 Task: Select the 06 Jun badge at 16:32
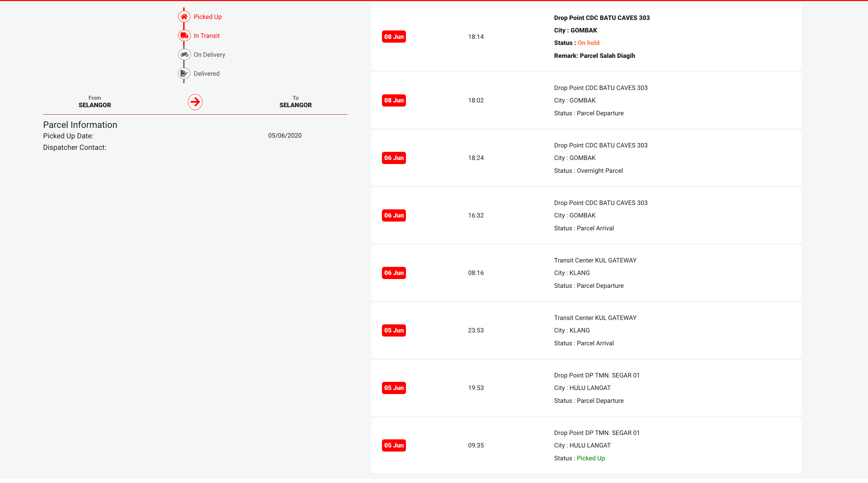point(394,215)
